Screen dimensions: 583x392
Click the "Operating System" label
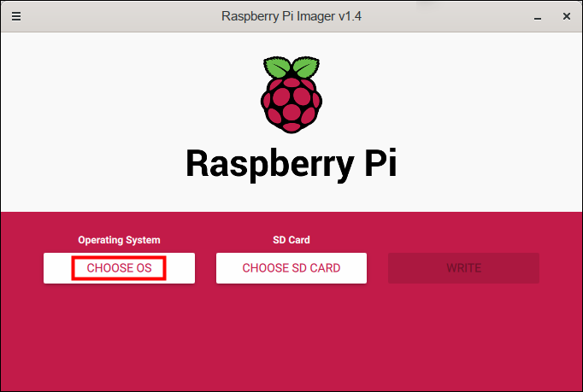[x=119, y=240]
